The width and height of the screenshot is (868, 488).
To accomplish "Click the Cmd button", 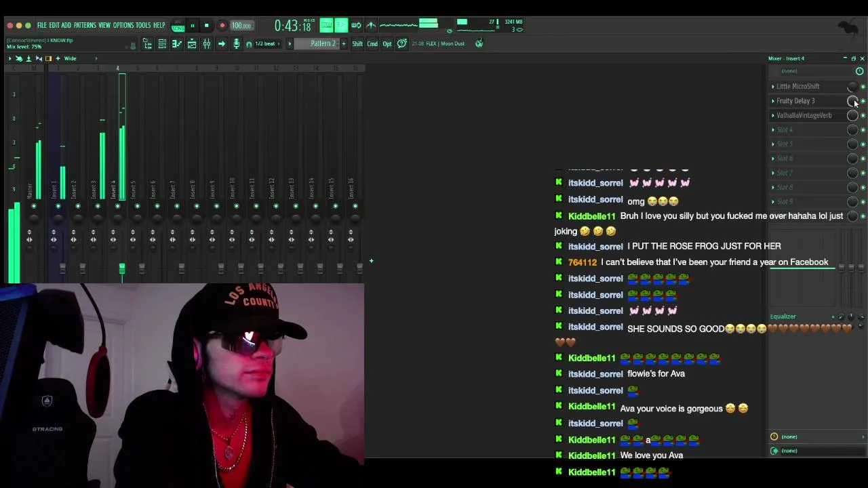I will click(x=372, y=44).
